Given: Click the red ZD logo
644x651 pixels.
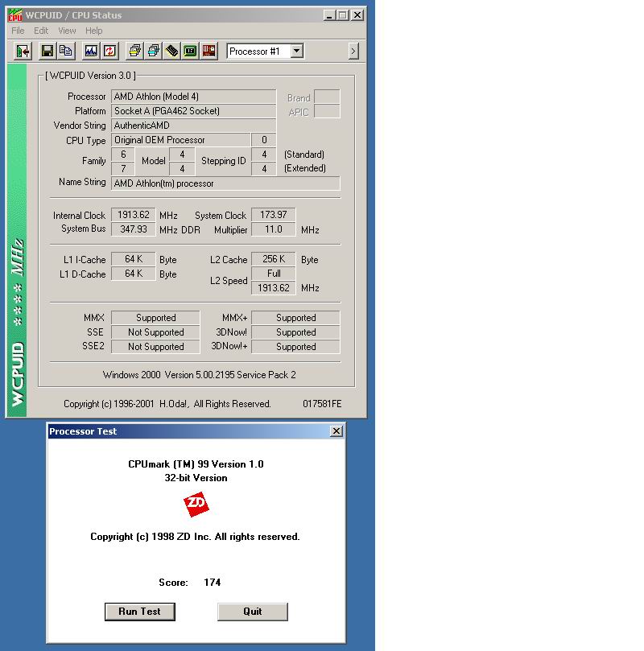Looking at the screenshot, I should (196, 504).
